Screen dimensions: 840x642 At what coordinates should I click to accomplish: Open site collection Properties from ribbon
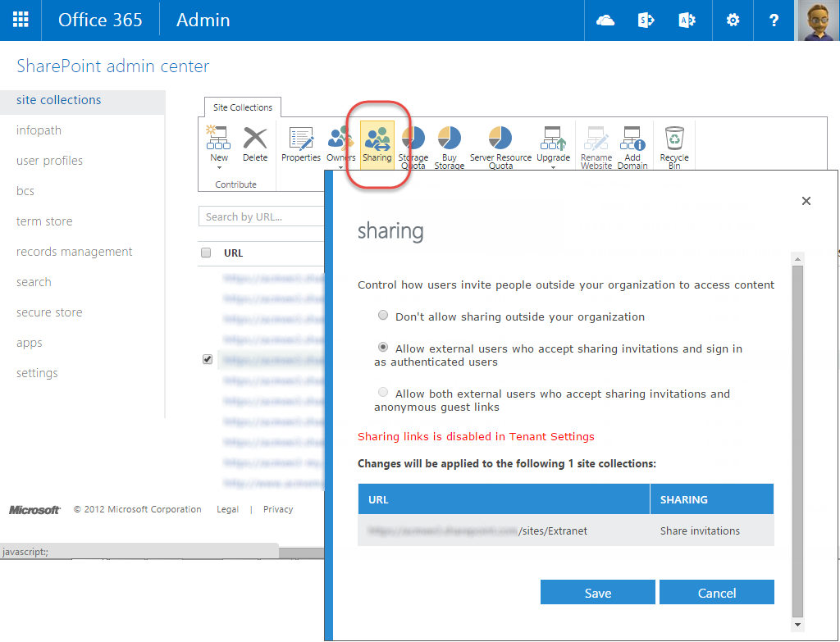[301, 144]
